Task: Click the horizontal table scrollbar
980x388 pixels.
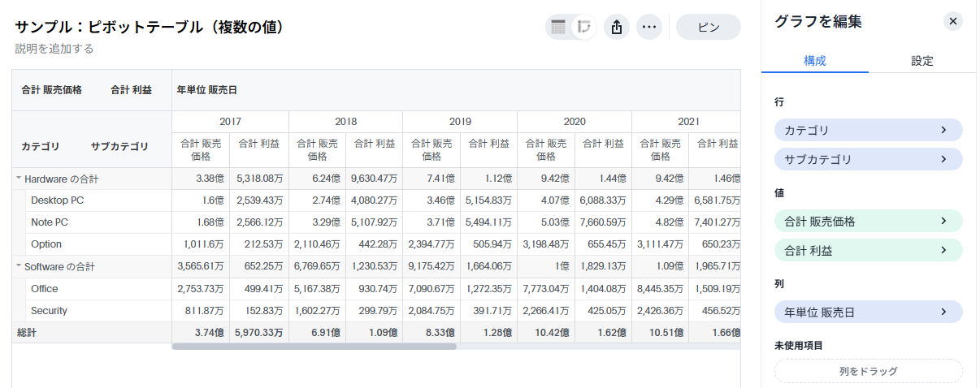Action: pyautogui.click(x=314, y=347)
